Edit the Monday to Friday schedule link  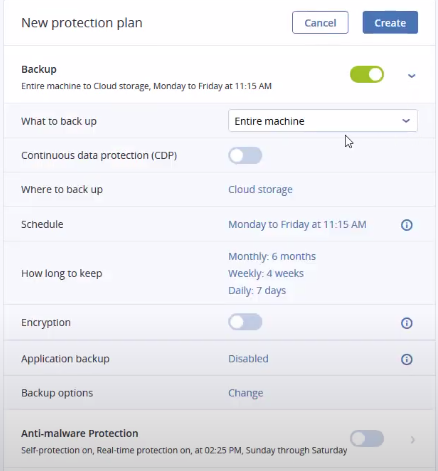(x=297, y=225)
